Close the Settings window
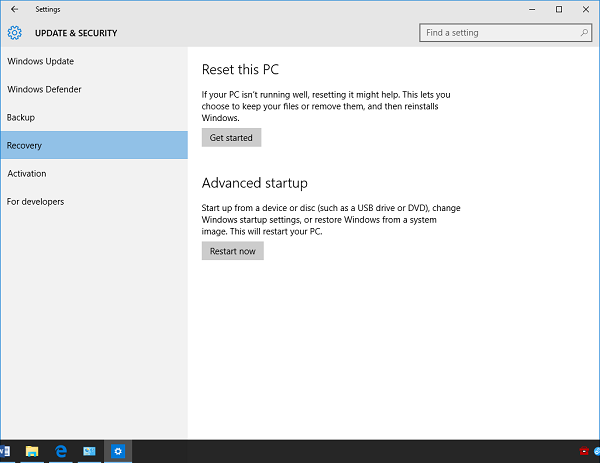 (586, 9)
